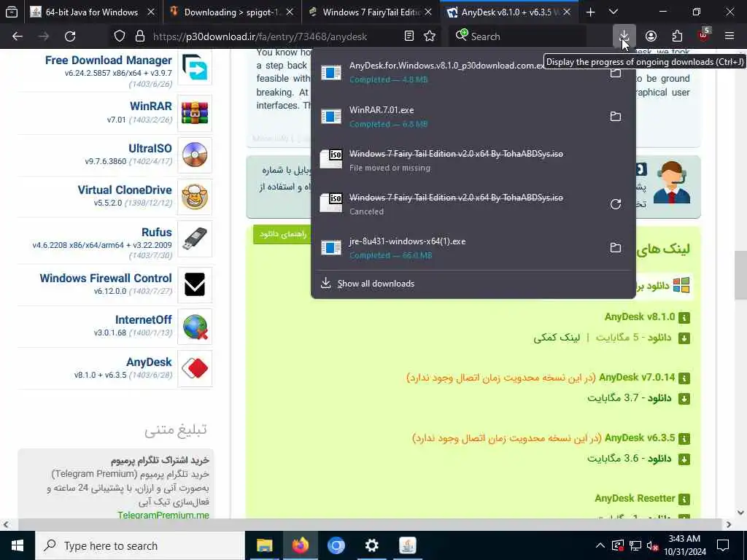Click the horizontal scrollbar right arrow
This screenshot has height=560, width=747.
point(729,524)
